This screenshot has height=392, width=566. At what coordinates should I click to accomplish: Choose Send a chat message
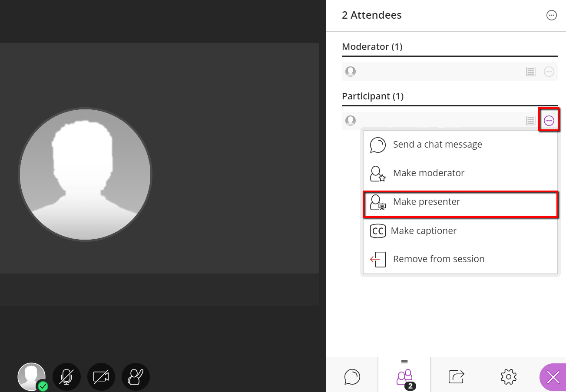pos(460,145)
